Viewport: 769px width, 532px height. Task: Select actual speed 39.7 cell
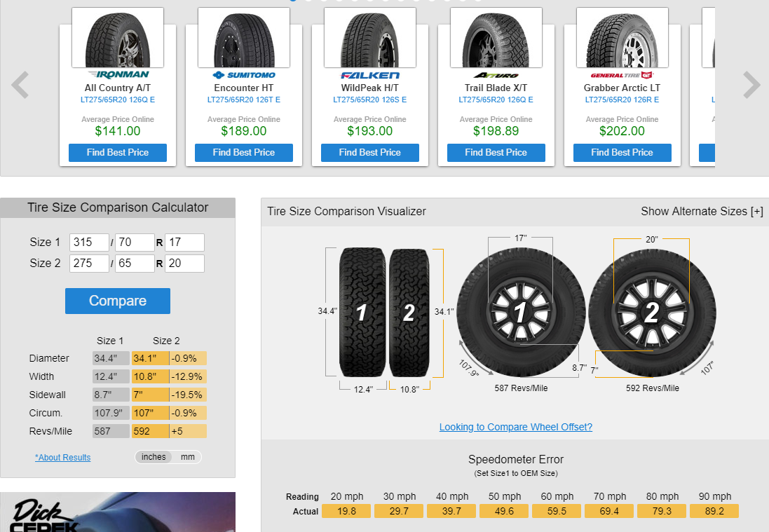[451, 512]
